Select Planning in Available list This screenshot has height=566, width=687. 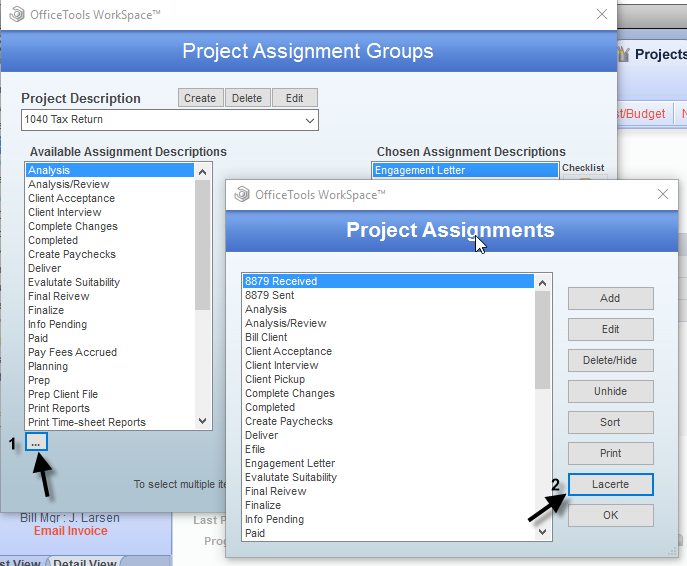click(x=110, y=366)
